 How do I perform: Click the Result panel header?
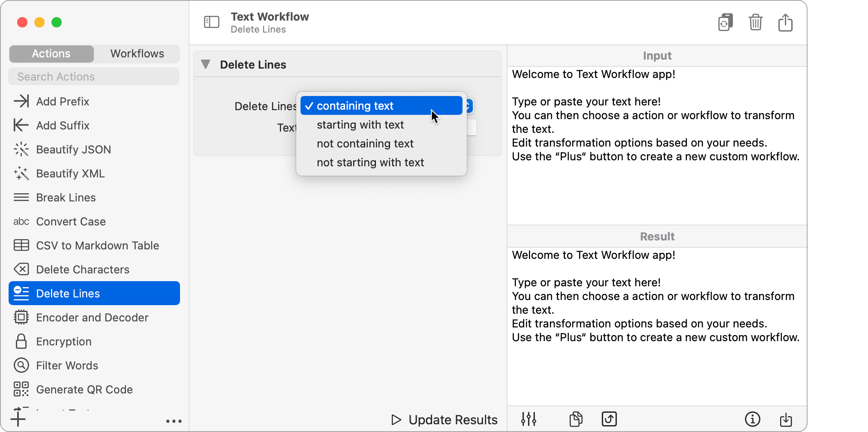click(x=657, y=237)
